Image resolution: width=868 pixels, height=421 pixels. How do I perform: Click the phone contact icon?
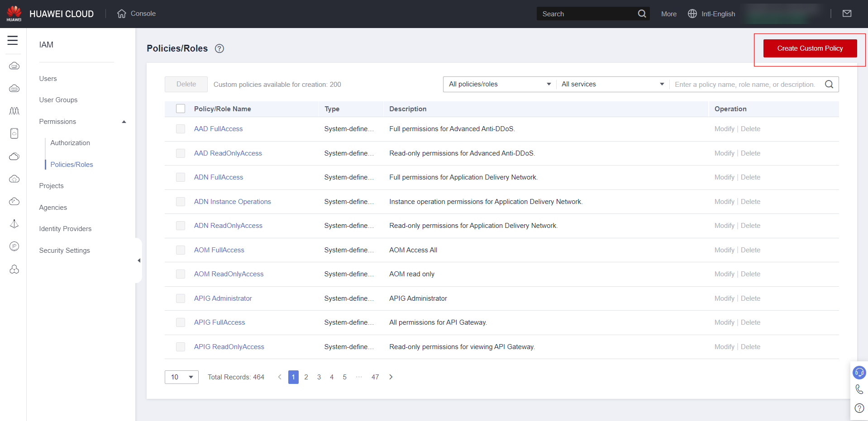859,389
